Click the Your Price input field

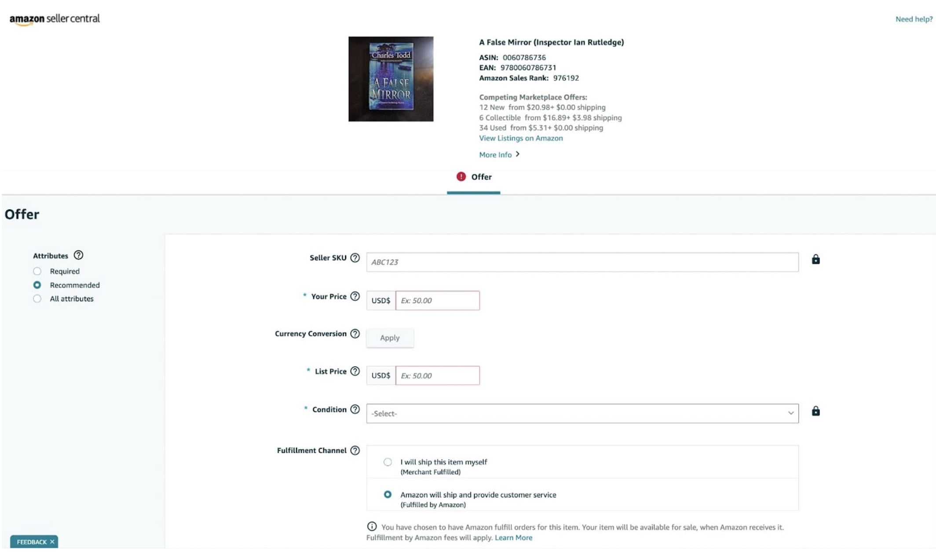[x=438, y=300]
